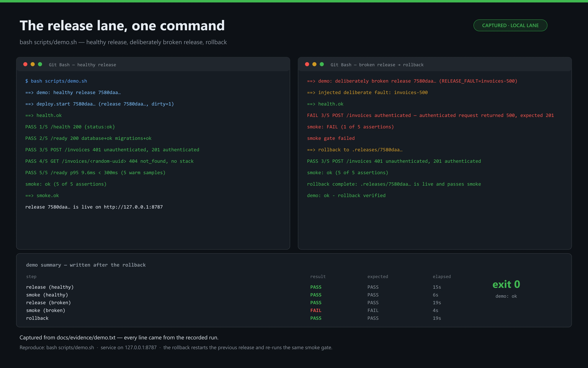Click the 'release (healthy)' row label
This screenshot has height=368, width=588.
(x=50, y=287)
